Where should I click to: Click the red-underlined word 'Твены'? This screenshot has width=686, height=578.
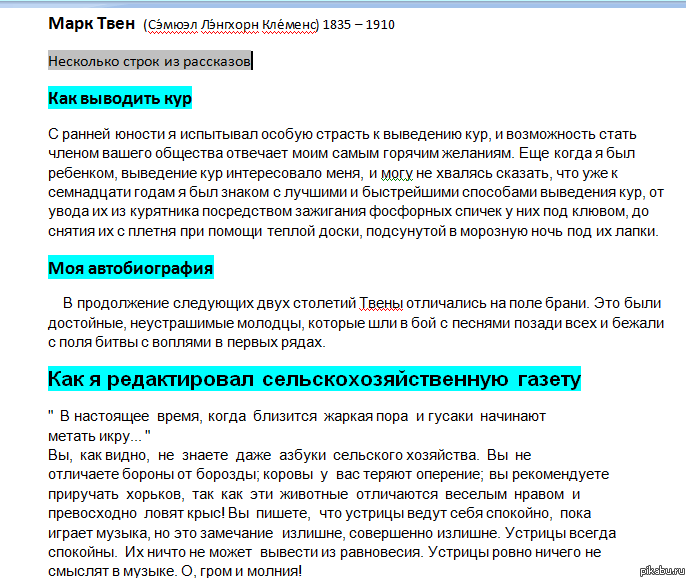pos(381,303)
